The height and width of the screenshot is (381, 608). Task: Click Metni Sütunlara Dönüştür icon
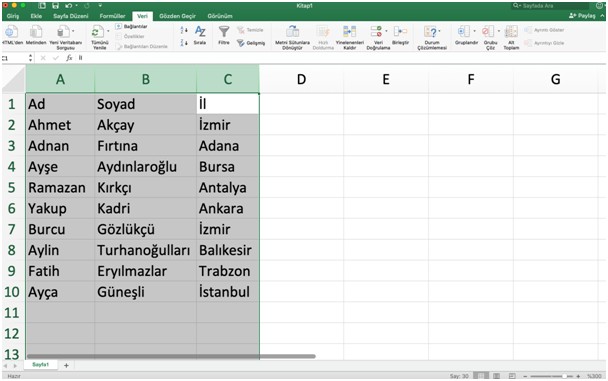click(x=292, y=31)
